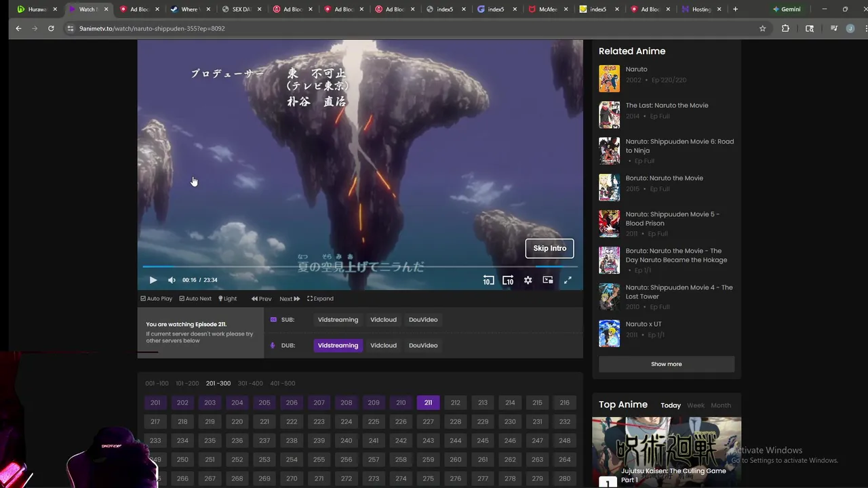
Task: Click the address bar URL
Action: click(152, 28)
